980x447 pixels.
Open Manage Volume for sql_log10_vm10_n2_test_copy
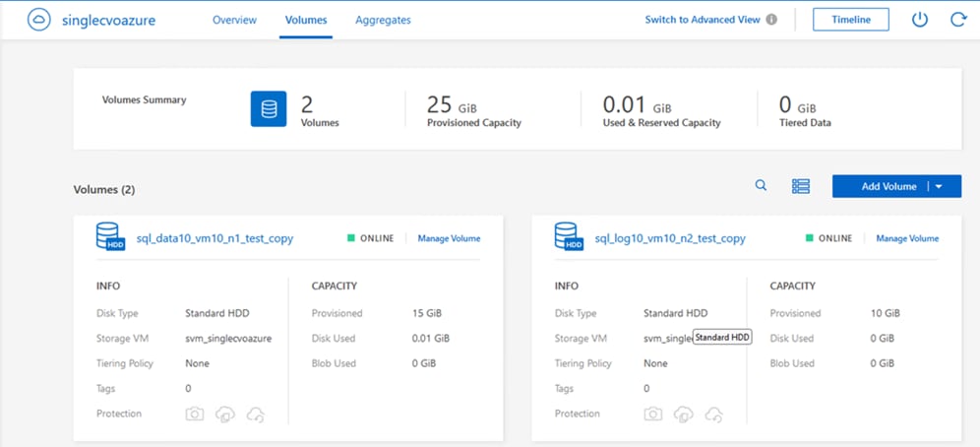pyautogui.click(x=907, y=238)
